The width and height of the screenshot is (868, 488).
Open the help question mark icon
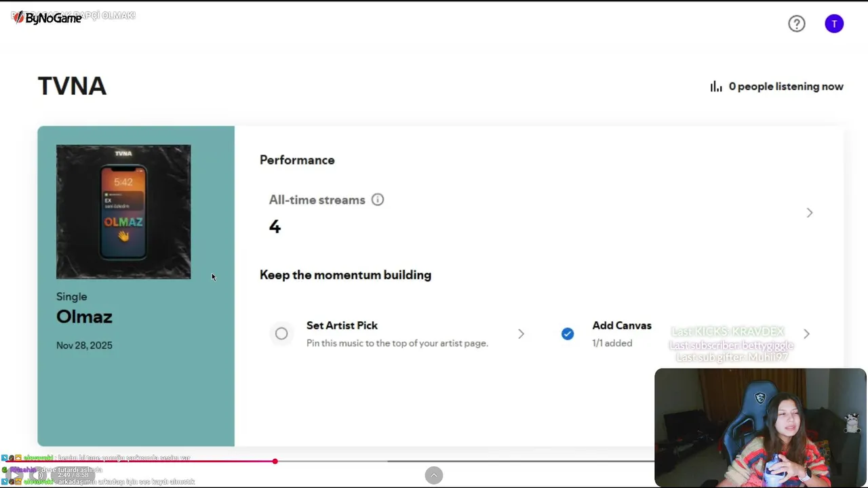(x=797, y=24)
